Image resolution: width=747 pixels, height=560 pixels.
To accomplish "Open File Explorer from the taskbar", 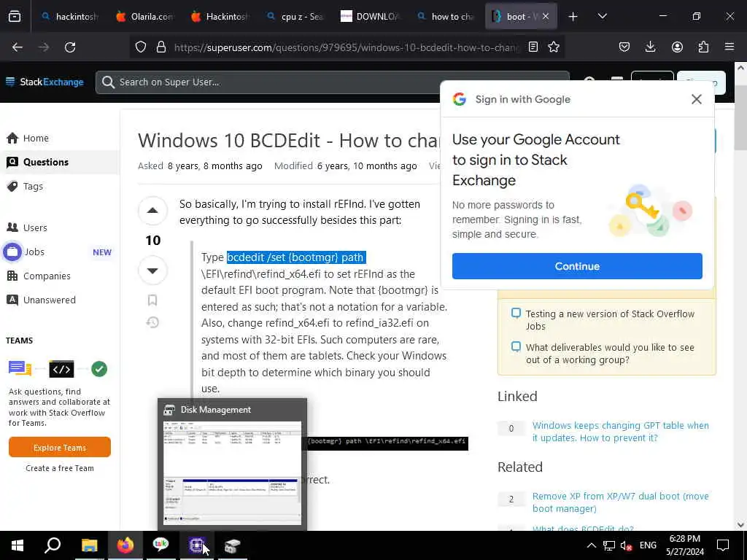I will [89, 545].
